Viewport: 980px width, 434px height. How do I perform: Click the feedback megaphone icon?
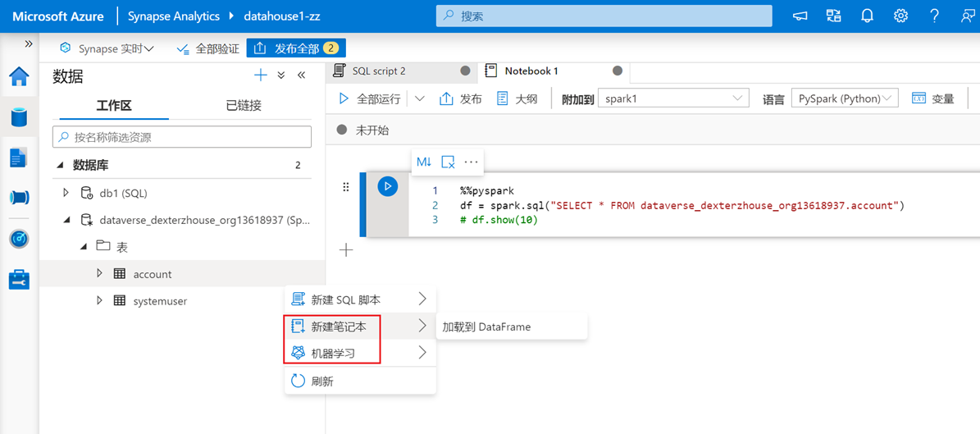(x=800, y=16)
